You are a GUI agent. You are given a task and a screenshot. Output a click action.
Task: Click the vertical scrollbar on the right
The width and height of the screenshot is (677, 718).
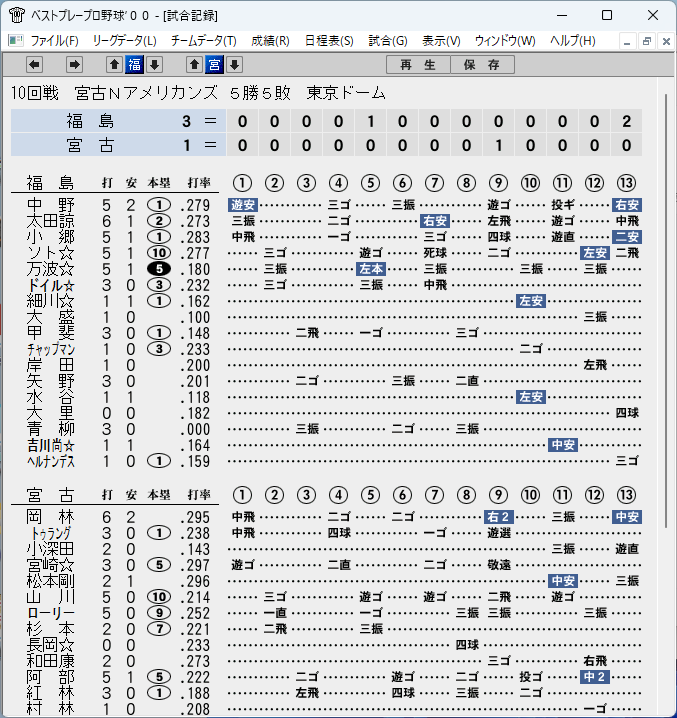tap(666, 311)
